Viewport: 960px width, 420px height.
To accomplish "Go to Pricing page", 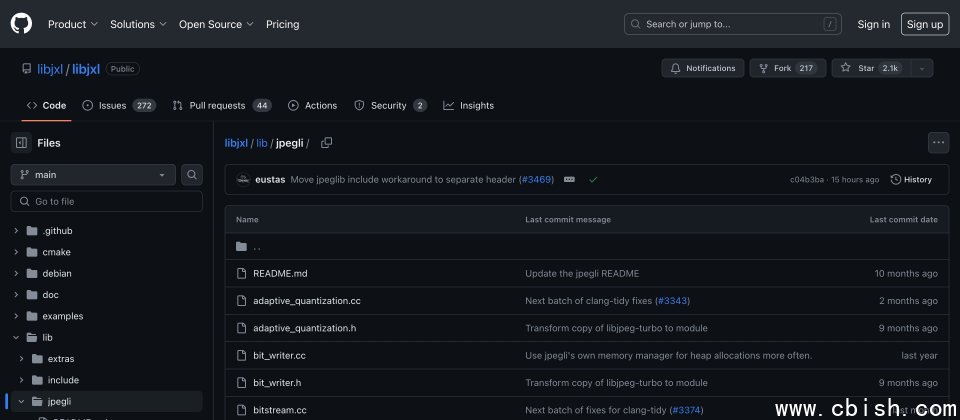I will click(x=282, y=24).
